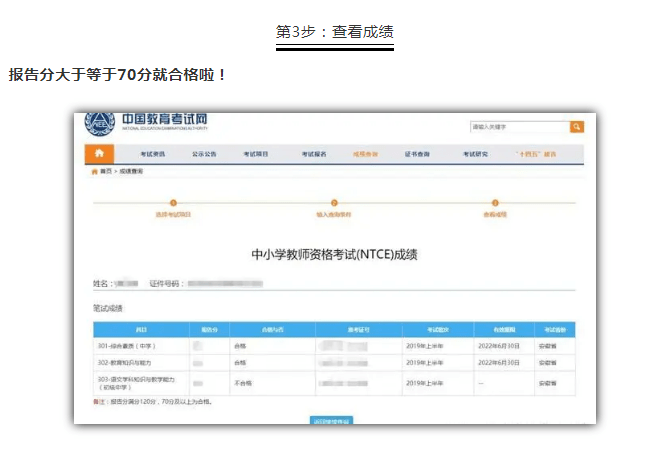Image resolution: width=669 pixels, height=457 pixels.
Task: Open the highlighted 成绩查询 menu item
Action: click(x=365, y=154)
